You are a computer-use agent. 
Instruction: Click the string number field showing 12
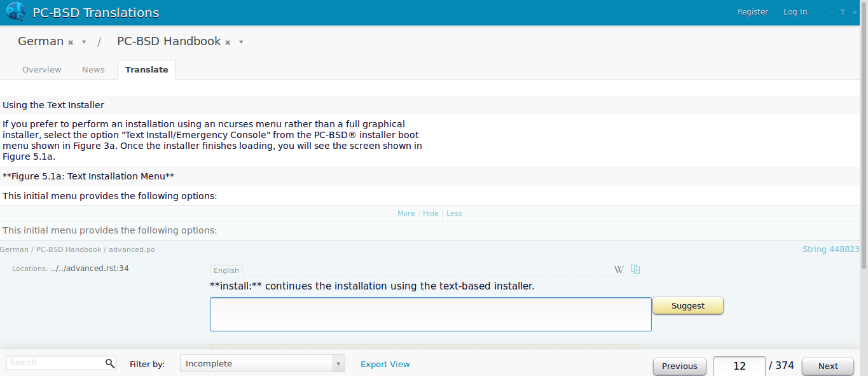click(x=740, y=366)
